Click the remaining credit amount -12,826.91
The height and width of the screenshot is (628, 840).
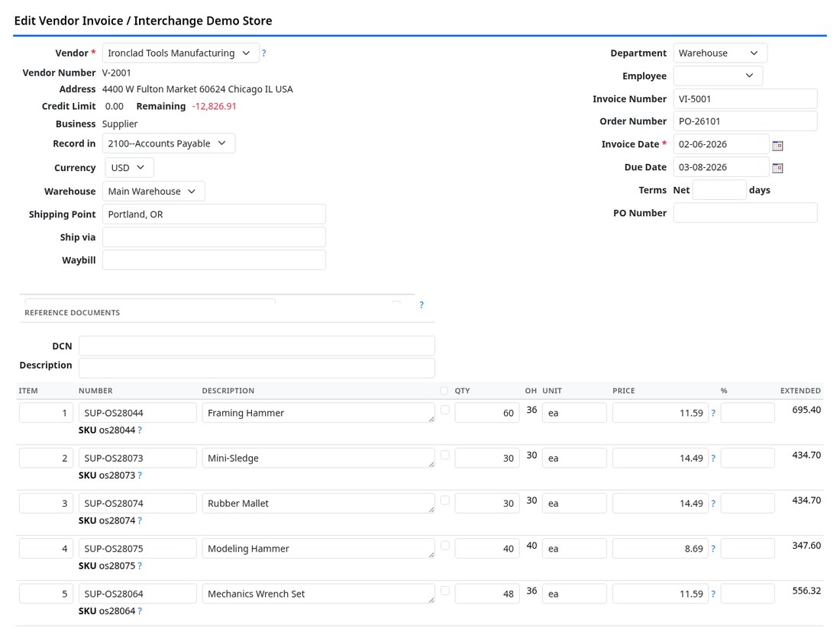(215, 107)
